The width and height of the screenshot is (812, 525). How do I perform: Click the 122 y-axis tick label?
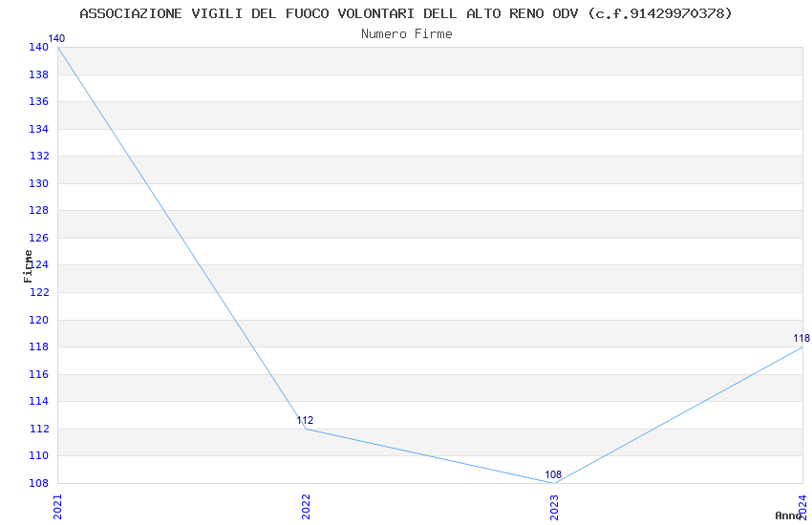point(38,292)
